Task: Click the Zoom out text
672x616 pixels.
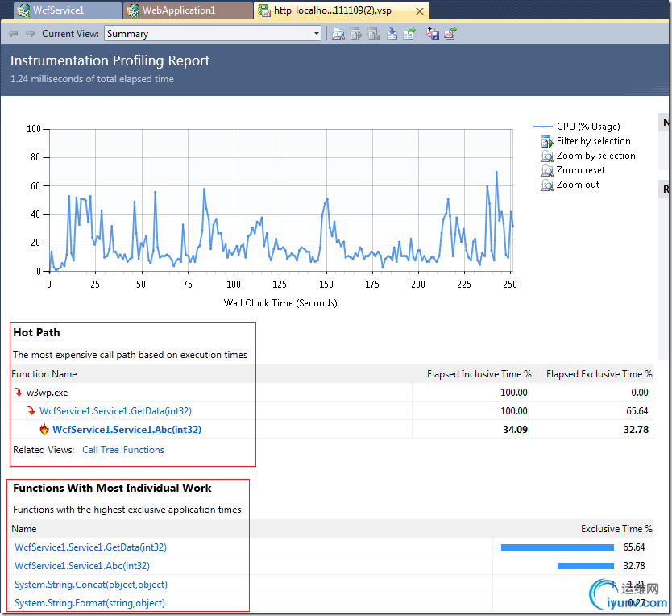Action: (x=578, y=185)
